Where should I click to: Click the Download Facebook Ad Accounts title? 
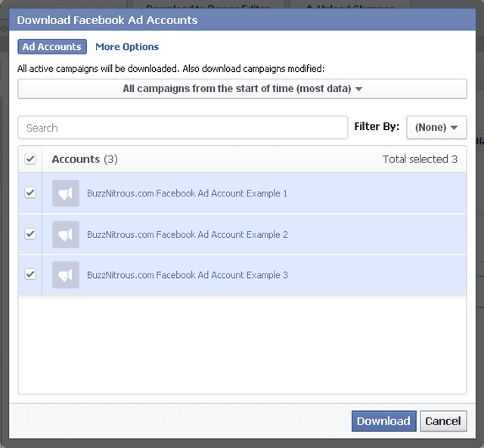(107, 20)
